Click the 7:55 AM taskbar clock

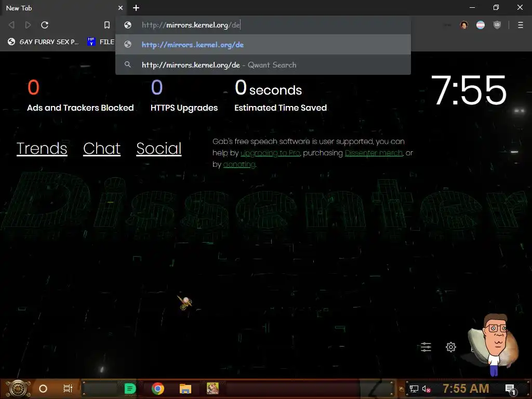pyautogui.click(x=466, y=389)
